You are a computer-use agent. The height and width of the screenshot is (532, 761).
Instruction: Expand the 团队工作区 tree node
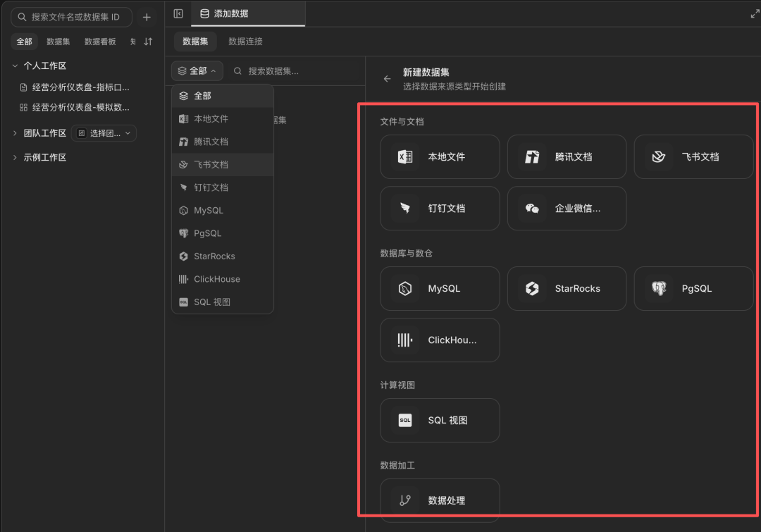pos(15,133)
